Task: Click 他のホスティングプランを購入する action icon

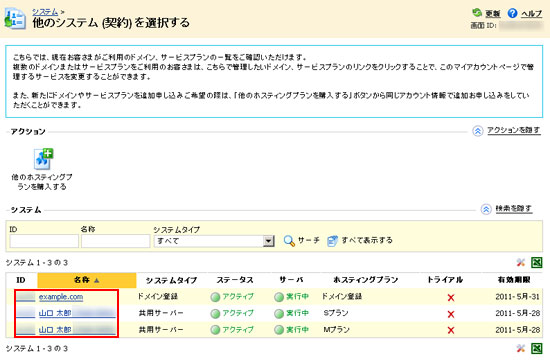Action: [43, 159]
